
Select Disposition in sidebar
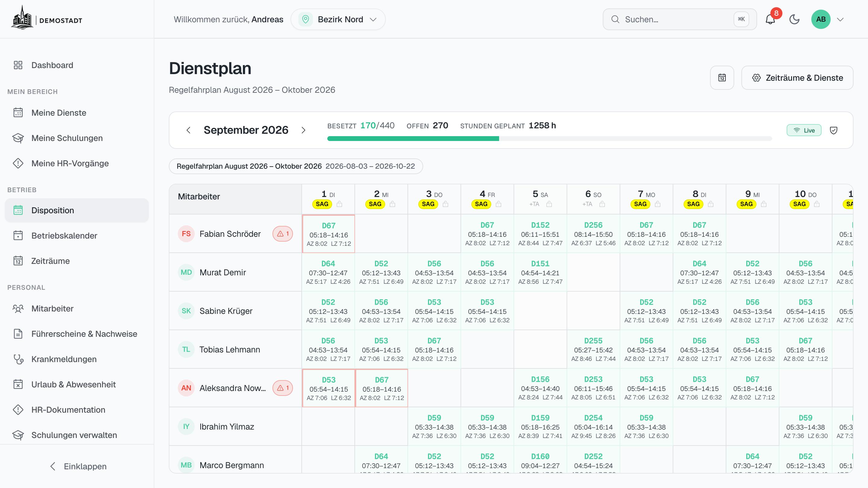(x=77, y=210)
